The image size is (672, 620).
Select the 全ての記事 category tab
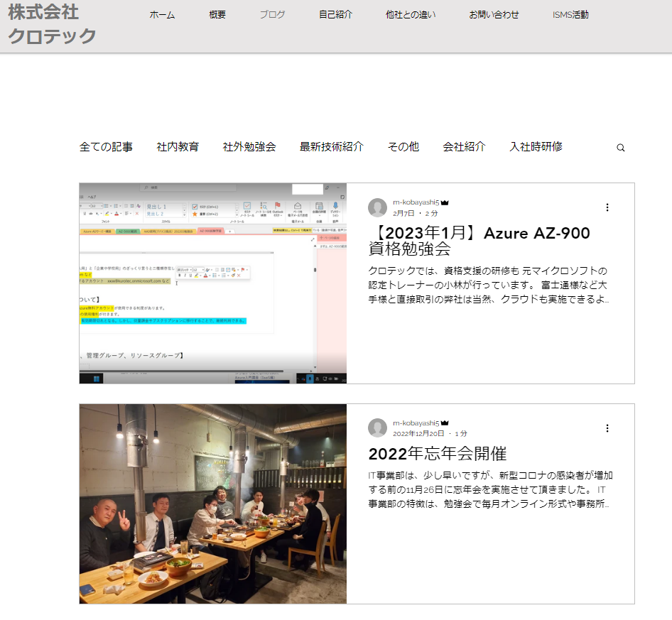pos(106,147)
